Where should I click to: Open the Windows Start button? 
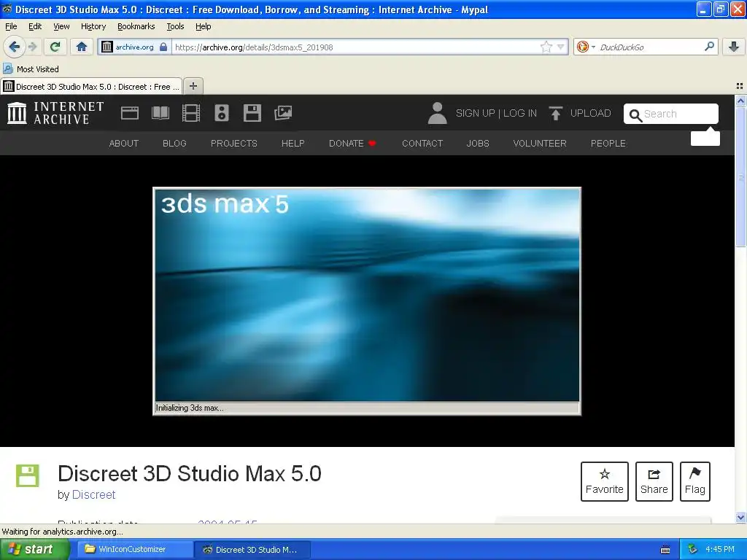click(x=34, y=550)
